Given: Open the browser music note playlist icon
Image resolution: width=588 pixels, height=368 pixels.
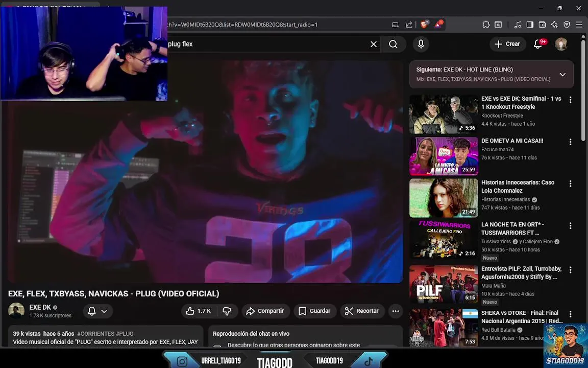Looking at the screenshot, I should point(518,25).
